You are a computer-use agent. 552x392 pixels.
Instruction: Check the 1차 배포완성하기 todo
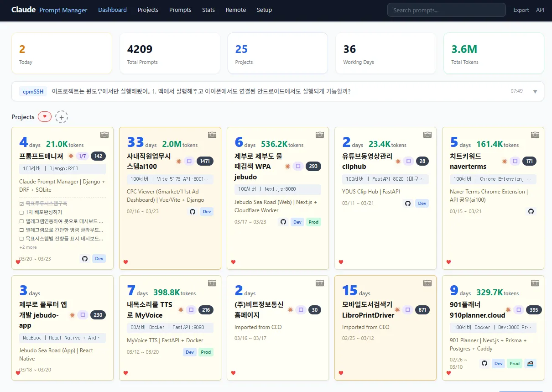click(21, 212)
